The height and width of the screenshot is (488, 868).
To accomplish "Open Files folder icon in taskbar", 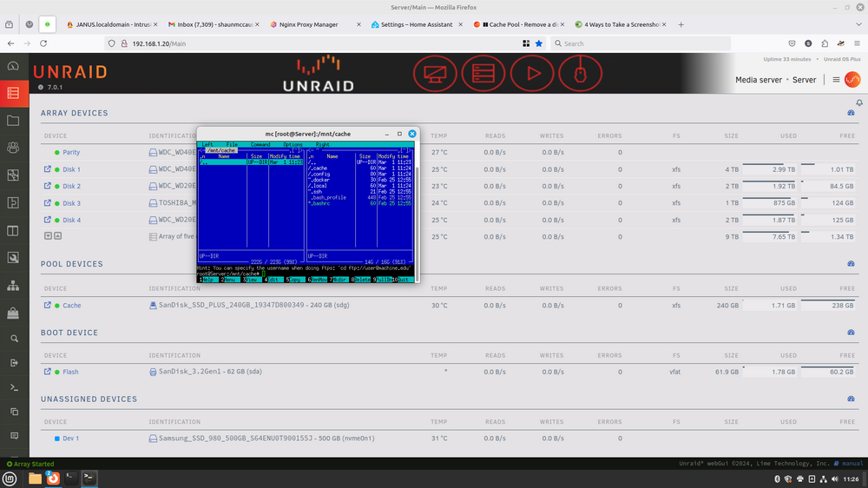I will click(x=35, y=478).
